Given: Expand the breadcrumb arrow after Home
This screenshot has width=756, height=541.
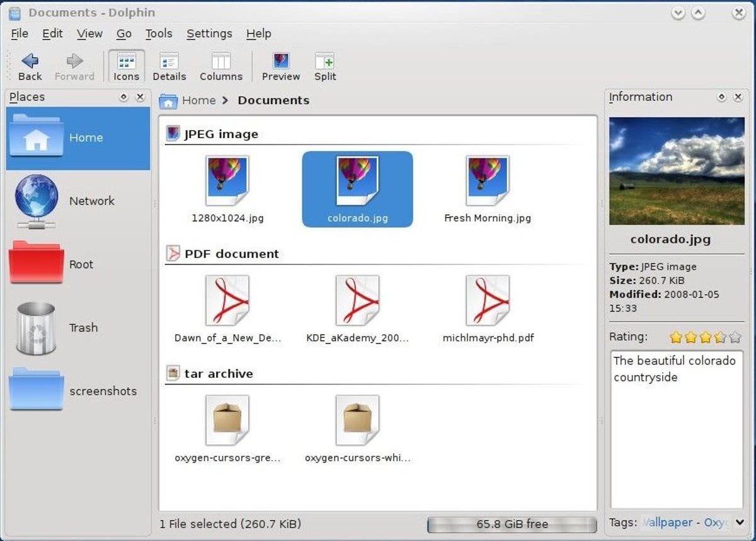Looking at the screenshot, I should [x=226, y=100].
